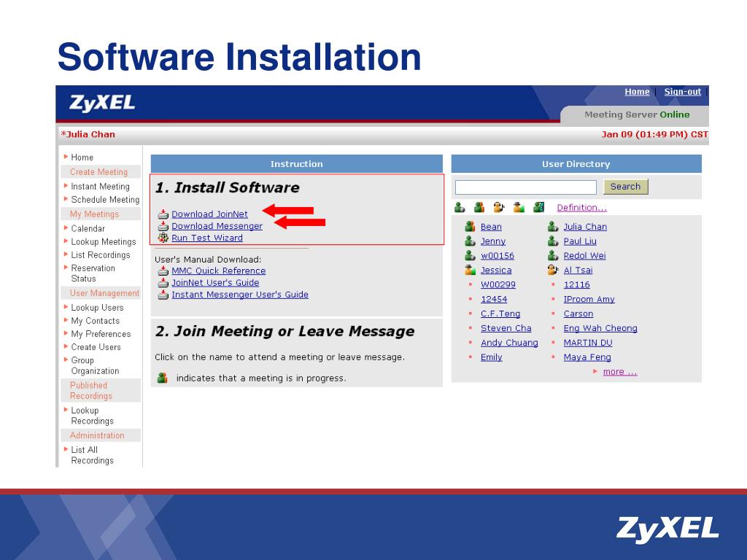The image size is (747, 560).
Task: Open the JoinNet User's Guide link
Action: (x=215, y=282)
